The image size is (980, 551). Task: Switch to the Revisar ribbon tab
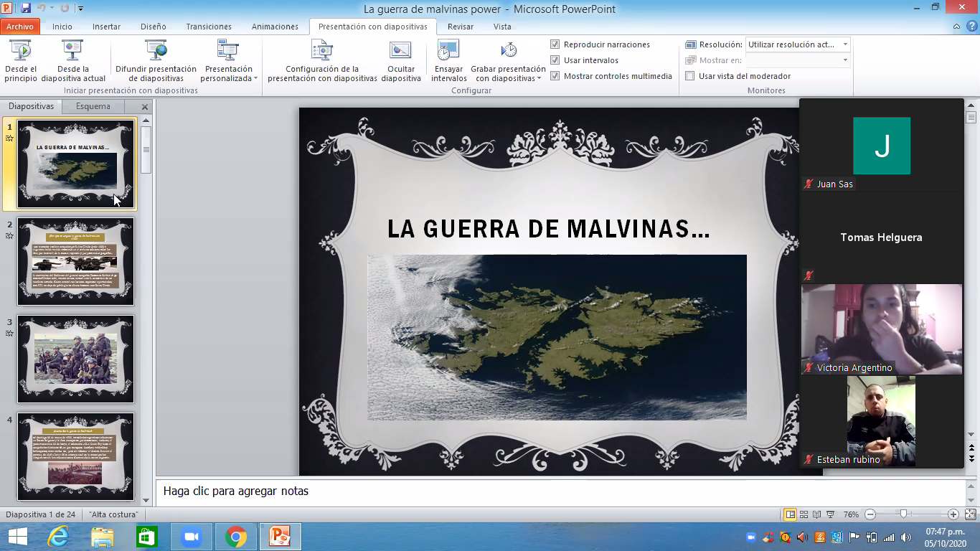(460, 27)
